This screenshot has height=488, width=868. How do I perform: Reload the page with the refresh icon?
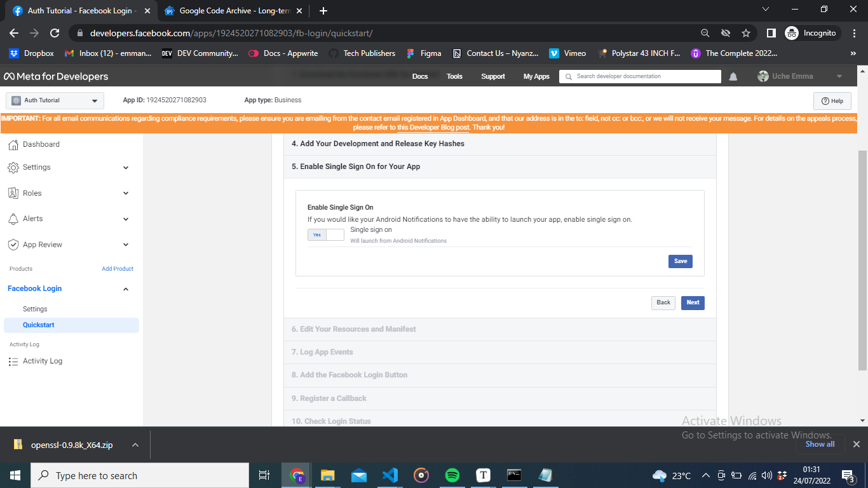tap(55, 33)
